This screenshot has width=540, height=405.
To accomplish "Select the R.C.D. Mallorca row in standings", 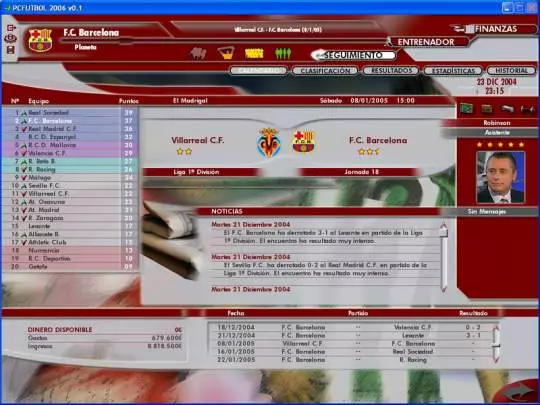I will 71,145.
